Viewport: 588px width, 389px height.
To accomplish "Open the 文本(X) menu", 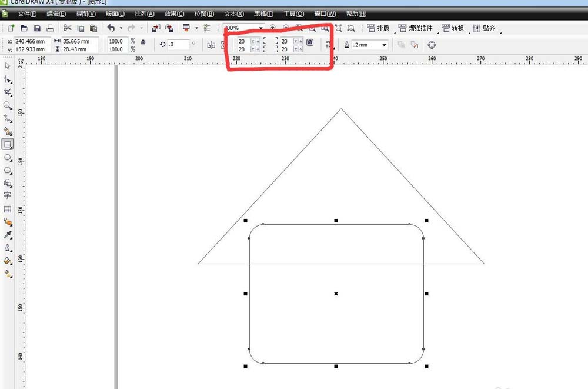I will click(234, 14).
